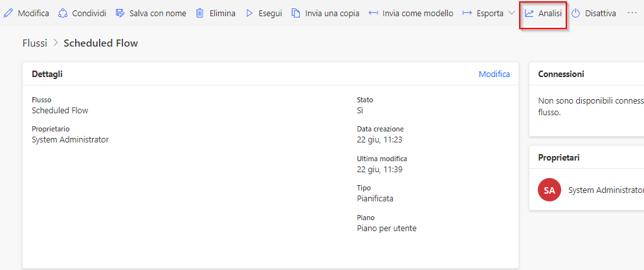Click System Administrator name in Proprietari
This screenshot has width=644, height=270.
[x=606, y=190]
